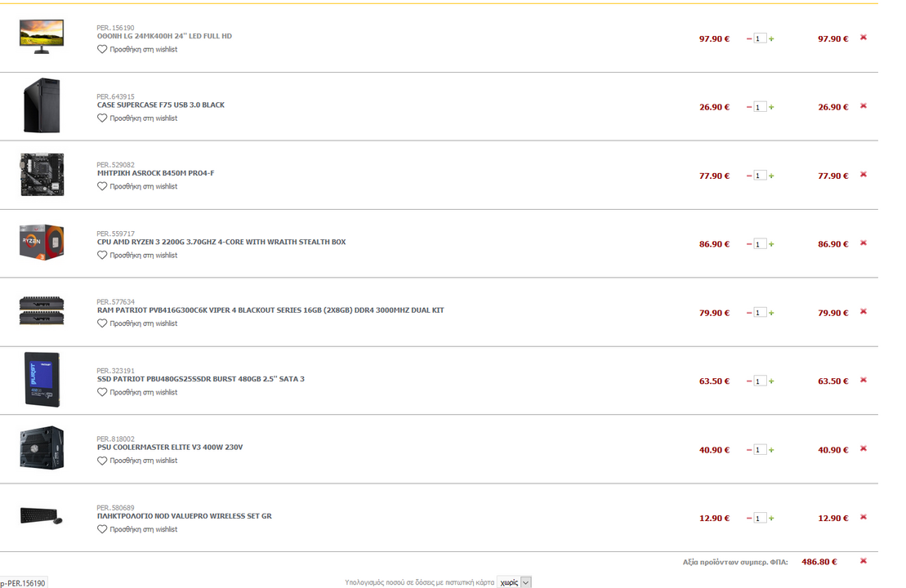This screenshot has height=588, width=906.
Task: Open SSD PATRIOT BURST 480GB product page
Action: click(x=200, y=379)
